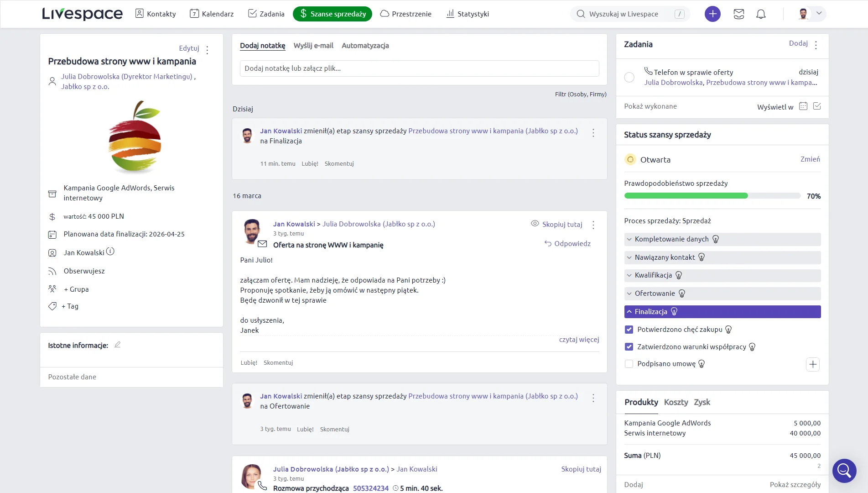Screen dimensions: 868x493
Task: Switch to the Koszty tab
Action: [676, 402]
